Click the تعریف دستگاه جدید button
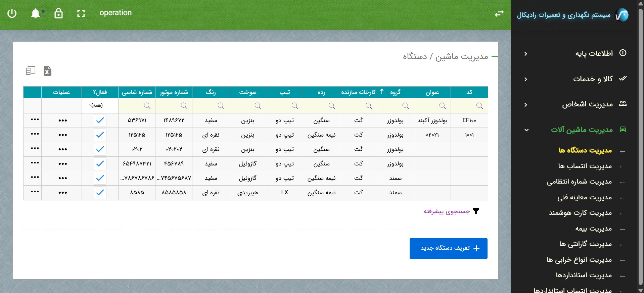The image size is (644, 293). tap(448, 248)
